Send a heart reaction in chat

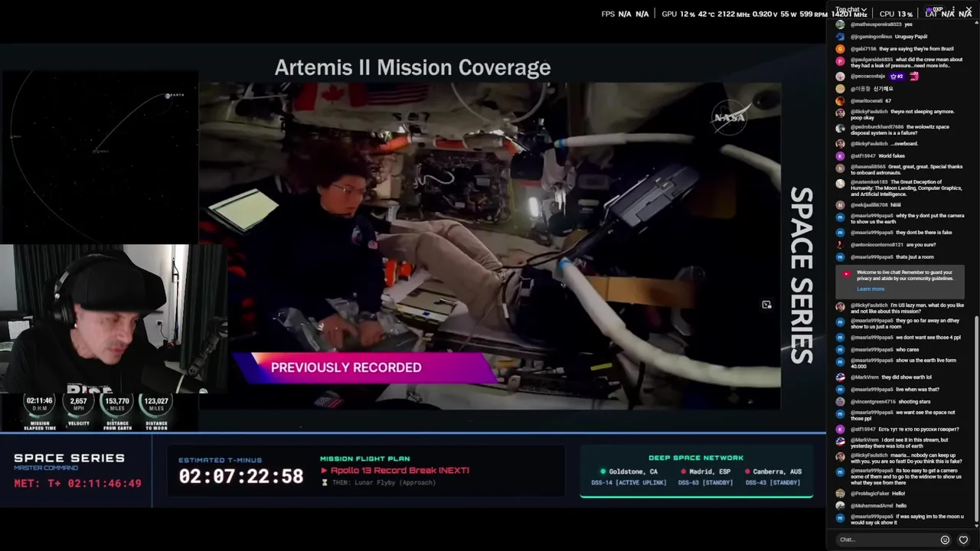point(963,540)
